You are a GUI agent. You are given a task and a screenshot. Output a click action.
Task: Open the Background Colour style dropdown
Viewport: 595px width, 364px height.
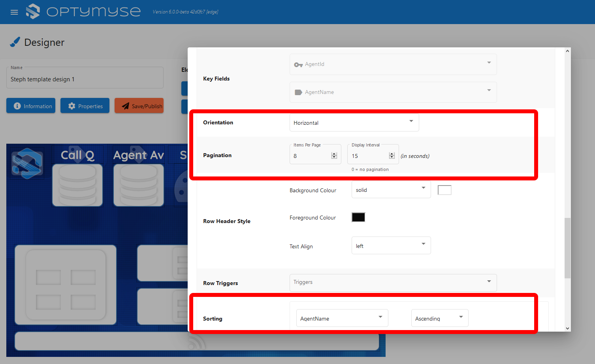click(391, 190)
